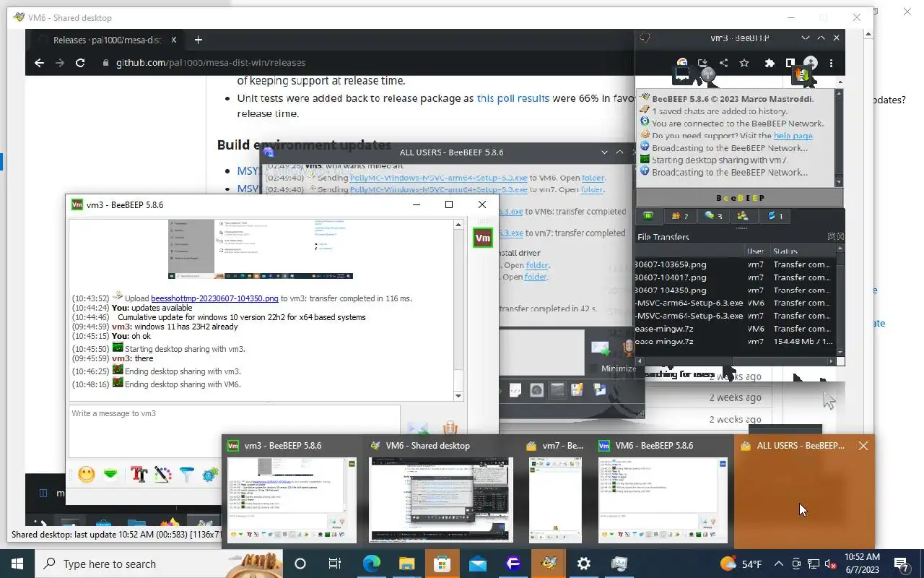This screenshot has height=578, width=924.
Task: Click the browser back arrow in shared desktop
Action: click(x=39, y=63)
